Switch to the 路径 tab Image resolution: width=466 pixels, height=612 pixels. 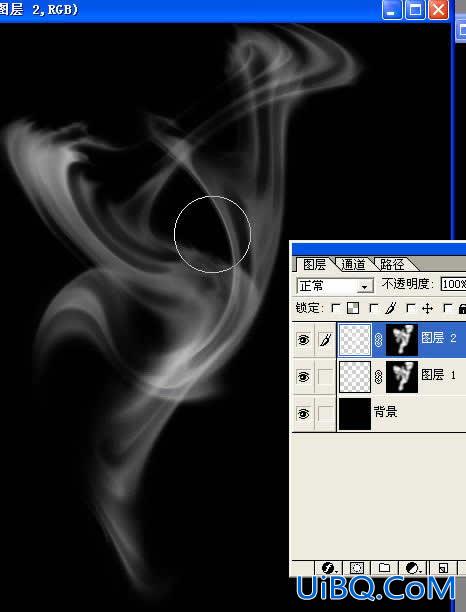click(392, 264)
